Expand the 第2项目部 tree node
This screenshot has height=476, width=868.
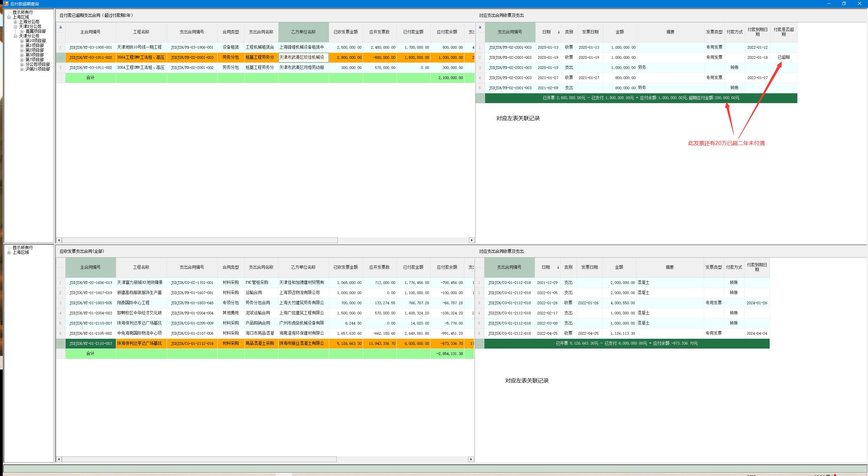(22, 50)
